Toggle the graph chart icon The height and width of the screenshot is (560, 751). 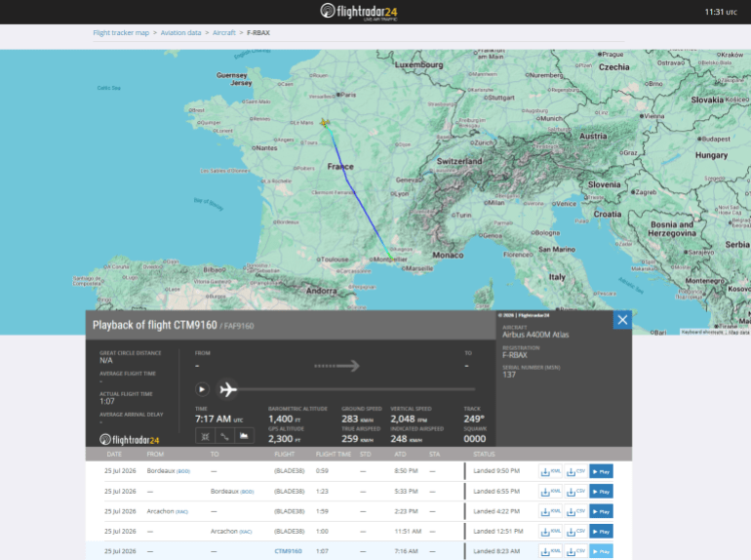pos(244,436)
